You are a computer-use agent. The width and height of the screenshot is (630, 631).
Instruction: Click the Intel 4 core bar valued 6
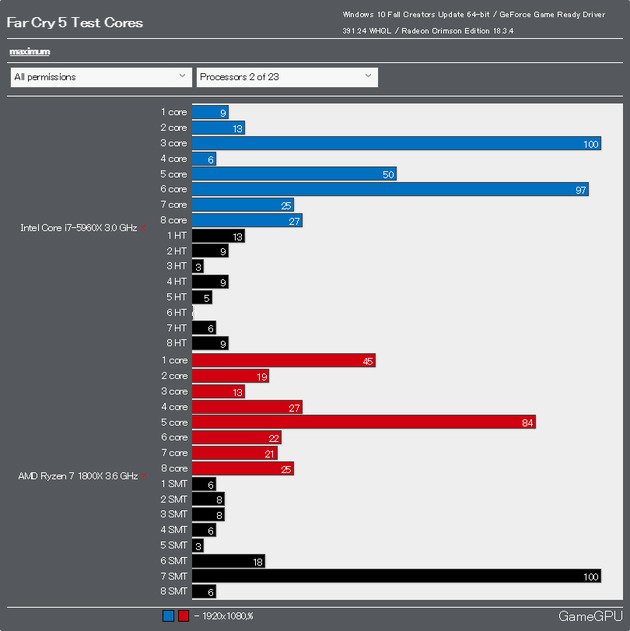pyautogui.click(x=204, y=159)
